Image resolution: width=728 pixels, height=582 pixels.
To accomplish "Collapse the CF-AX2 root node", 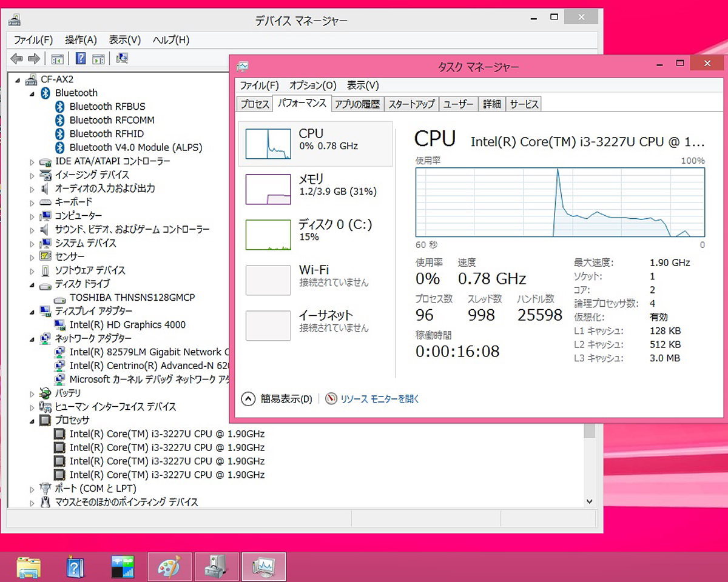I will (18, 79).
